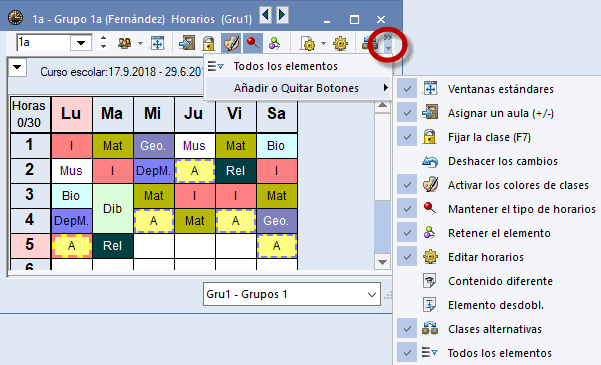The image size is (601, 365).
Task: Toggle Activar los colores de clases checkbox
Action: pyautogui.click(x=407, y=185)
